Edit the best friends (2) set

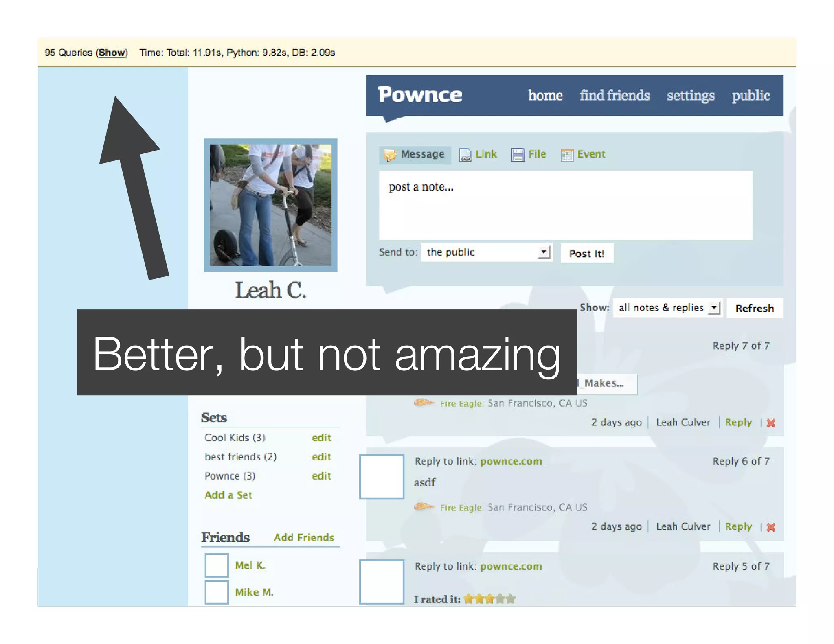(x=321, y=457)
